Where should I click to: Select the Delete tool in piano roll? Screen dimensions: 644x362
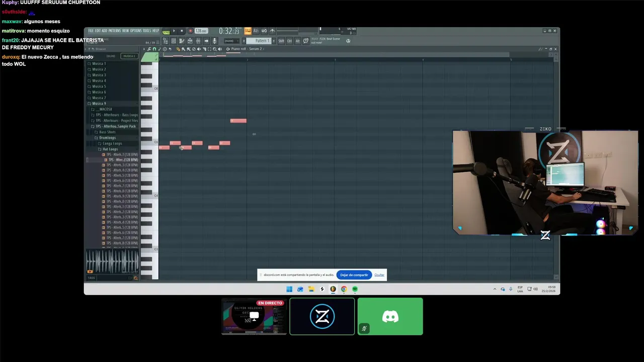[x=194, y=49]
